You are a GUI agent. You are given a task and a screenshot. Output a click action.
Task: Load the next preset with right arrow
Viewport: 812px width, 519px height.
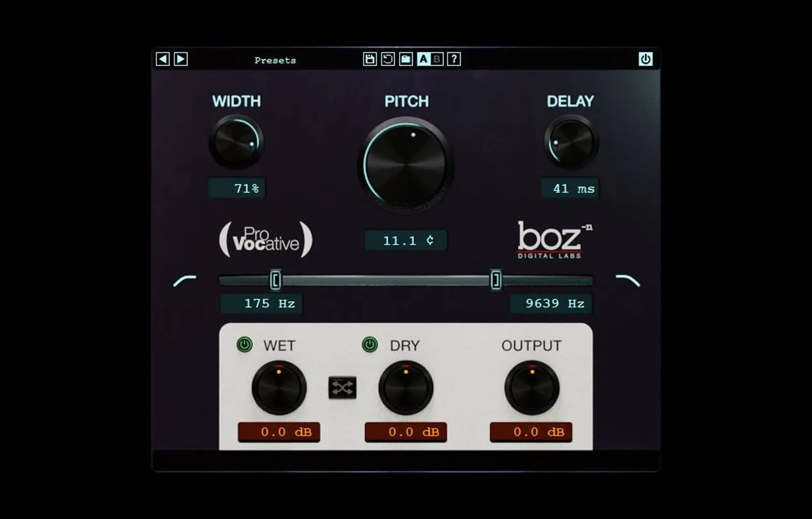pyautogui.click(x=181, y=59)
